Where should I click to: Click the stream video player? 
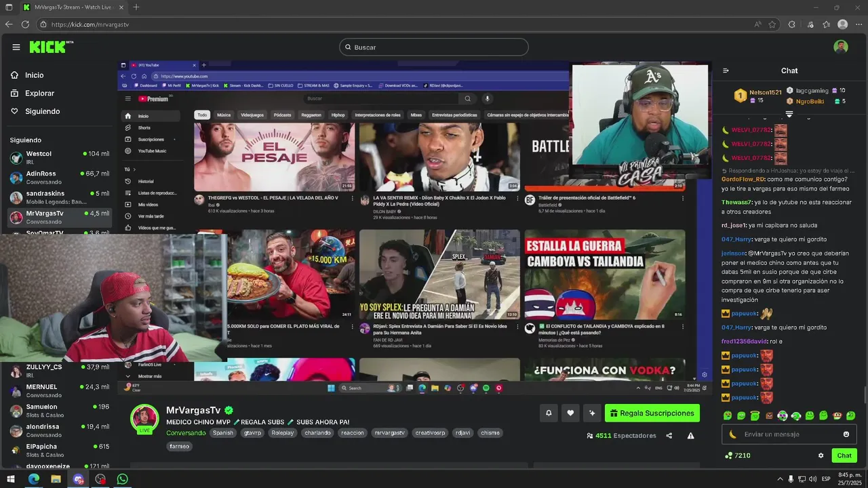coord(414,227)
